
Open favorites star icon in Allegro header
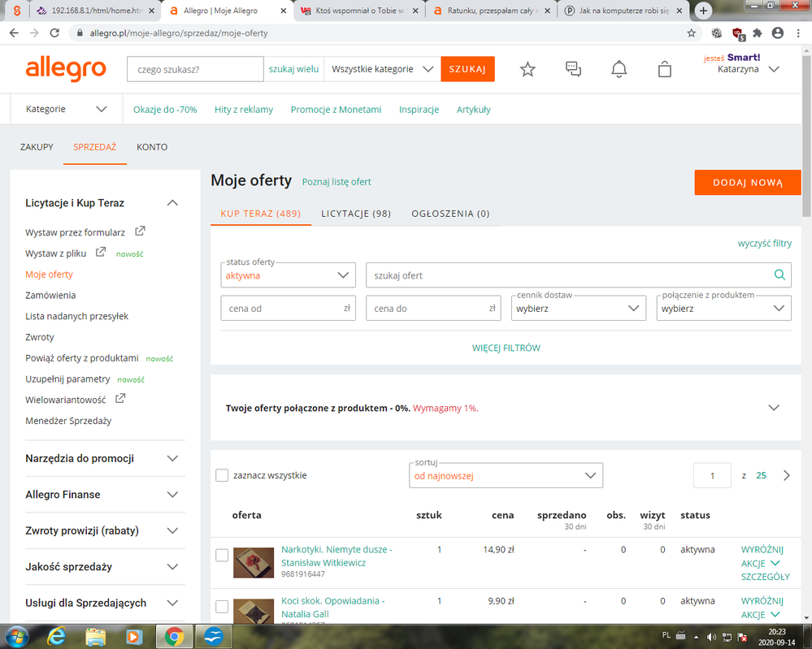pos(528,70)
